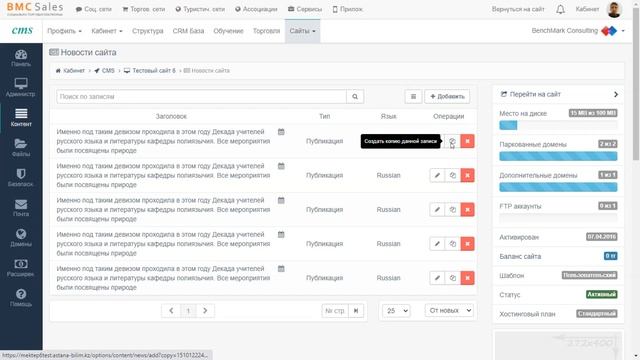Open the Обучение menu item
Screen dimensions: 640x360
point(228,31)
